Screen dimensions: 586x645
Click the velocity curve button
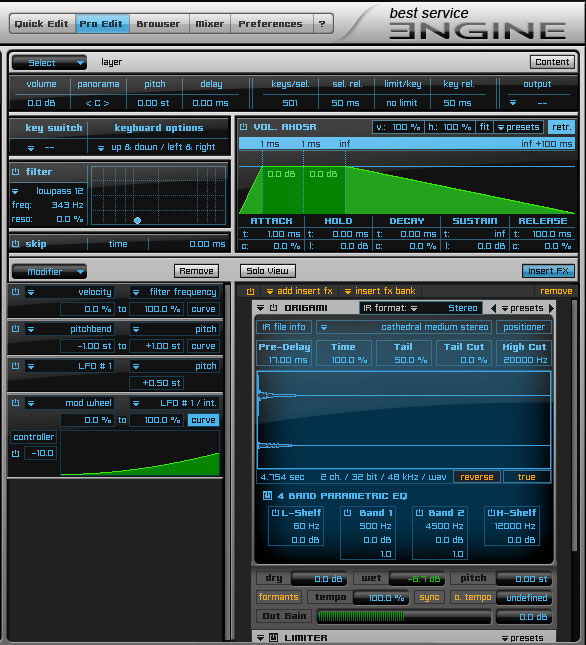(203, 309)
